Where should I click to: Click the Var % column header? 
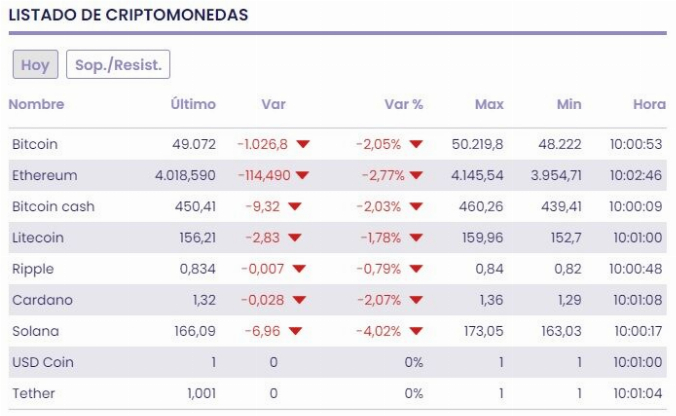pos(403,104)
